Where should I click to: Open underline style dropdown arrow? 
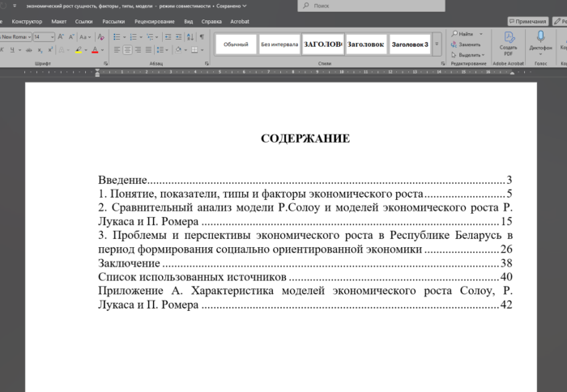click(x=19, y=50)
